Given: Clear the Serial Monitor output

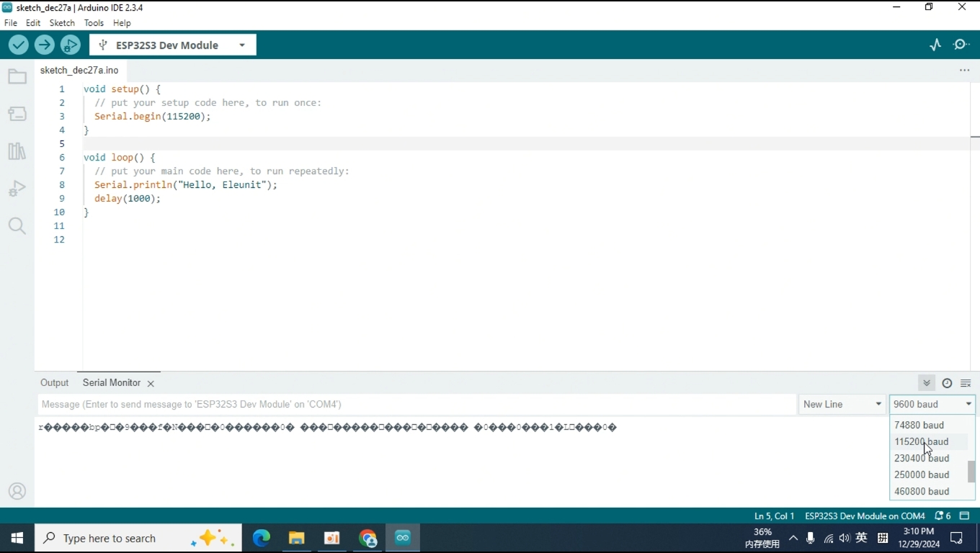Looking at the screenshot, I should [x=966, y=383].
